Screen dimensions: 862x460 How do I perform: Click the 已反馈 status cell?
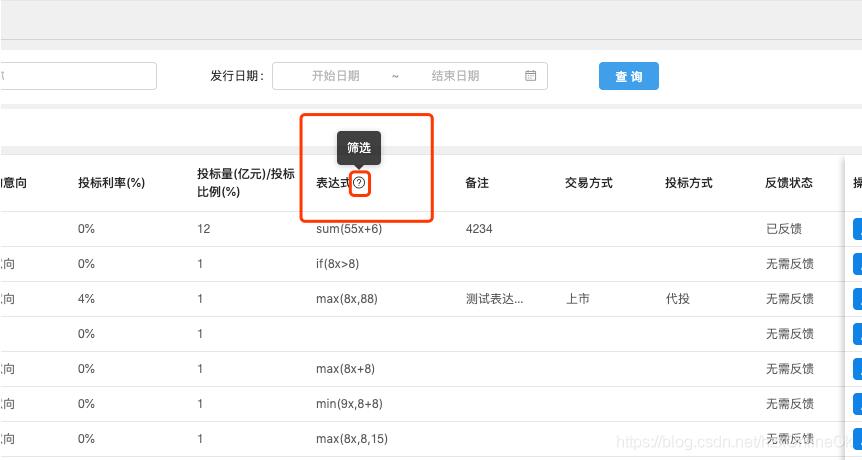pyautogui.click(x=784, y=229)
